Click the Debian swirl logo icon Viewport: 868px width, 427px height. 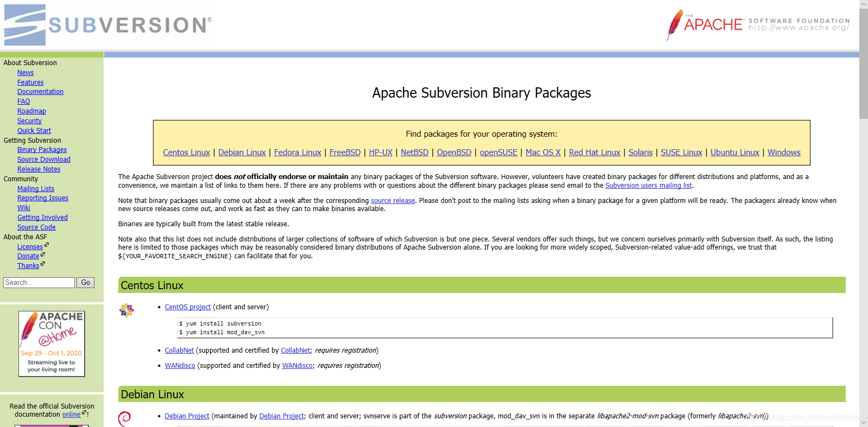click(x=125, y=419)
